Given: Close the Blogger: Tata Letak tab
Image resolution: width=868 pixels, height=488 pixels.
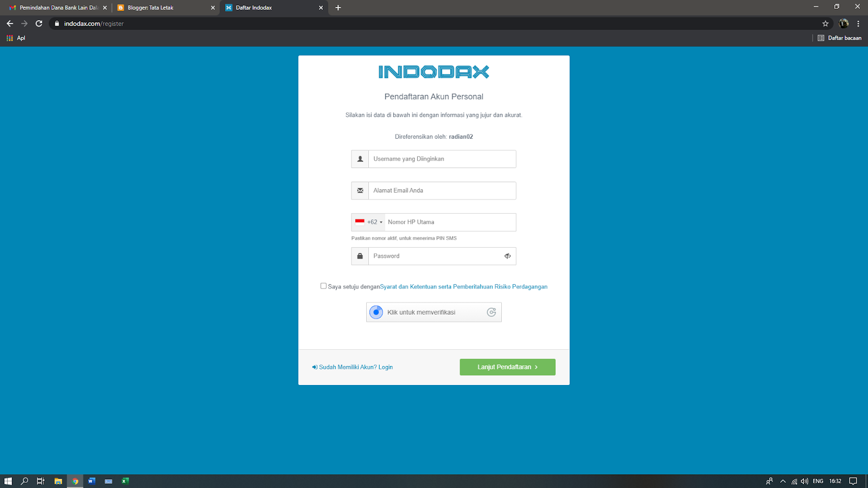Looking at the screenshot, I should pos(213,8).
